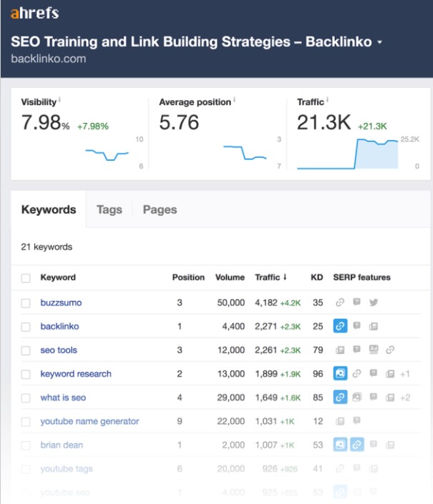Viewport: 433px width, 504px height.
Task: Open the youtube name generator link
Action: (x=89, y=421)
